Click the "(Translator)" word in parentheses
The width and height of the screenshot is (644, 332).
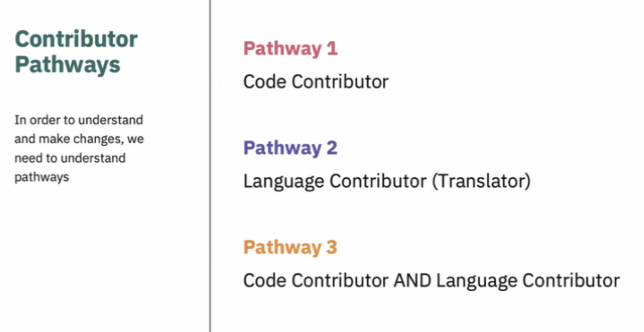coord(482,181)
